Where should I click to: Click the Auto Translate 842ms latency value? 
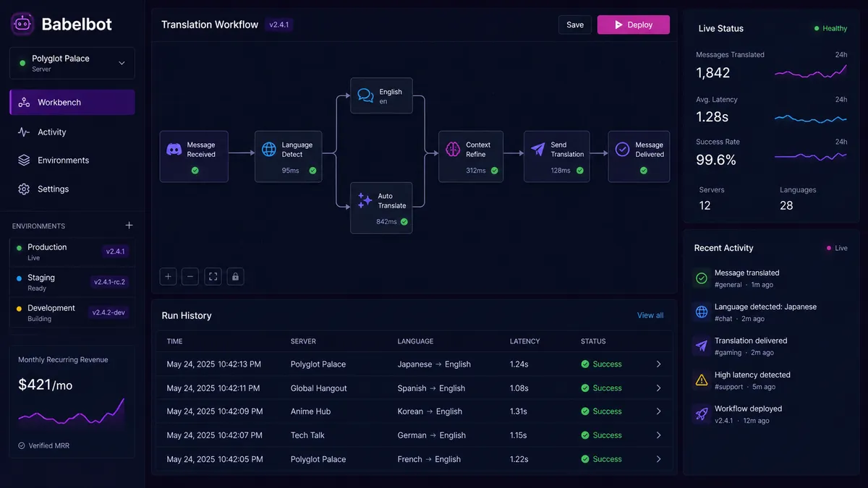coord(386,222)
